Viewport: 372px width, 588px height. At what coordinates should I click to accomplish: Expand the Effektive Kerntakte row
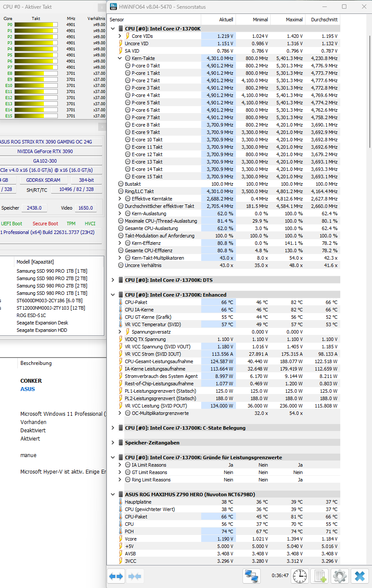pyautogui.click(x=120, y=199)
